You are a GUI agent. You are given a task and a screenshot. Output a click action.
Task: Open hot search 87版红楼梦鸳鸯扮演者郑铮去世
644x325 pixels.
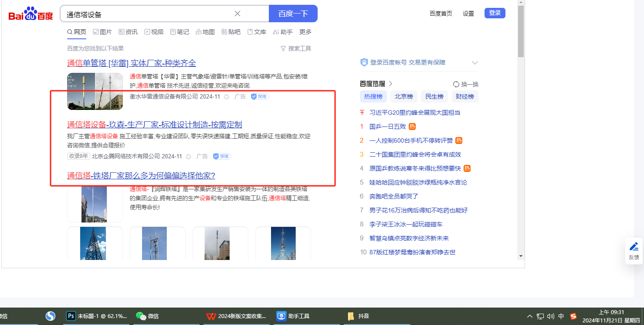click(x=413, y=252)
